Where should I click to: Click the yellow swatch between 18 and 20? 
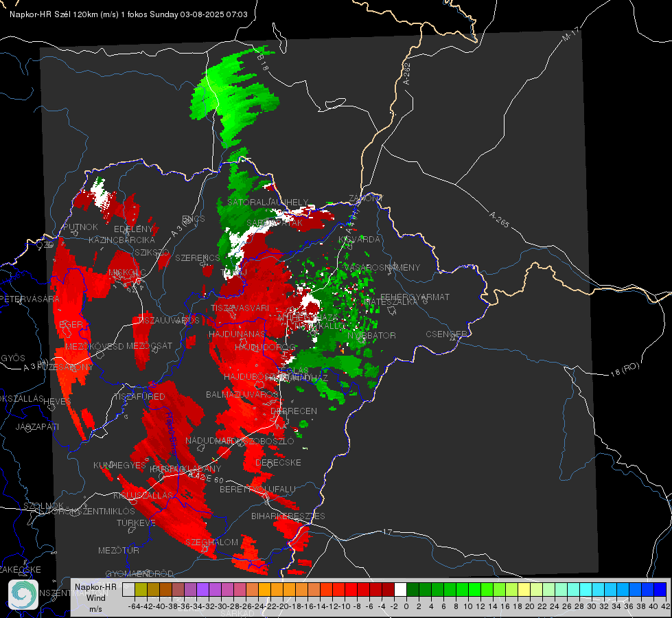pos(524,589)
